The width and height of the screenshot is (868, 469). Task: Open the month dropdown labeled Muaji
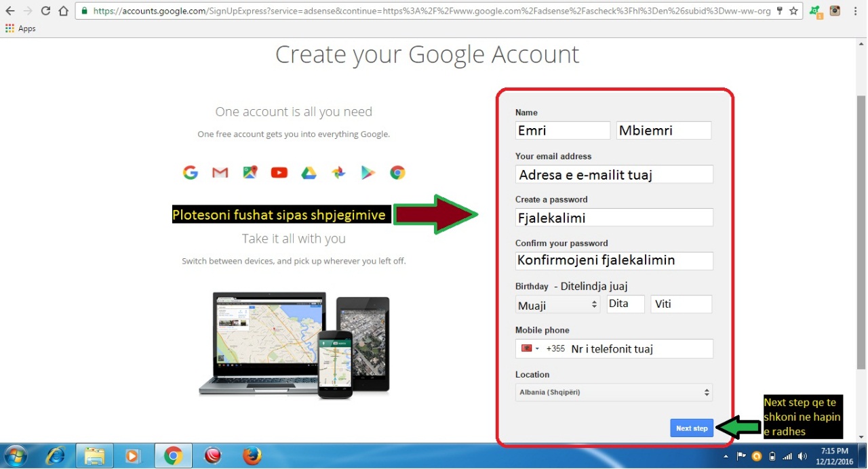point(557,304)
